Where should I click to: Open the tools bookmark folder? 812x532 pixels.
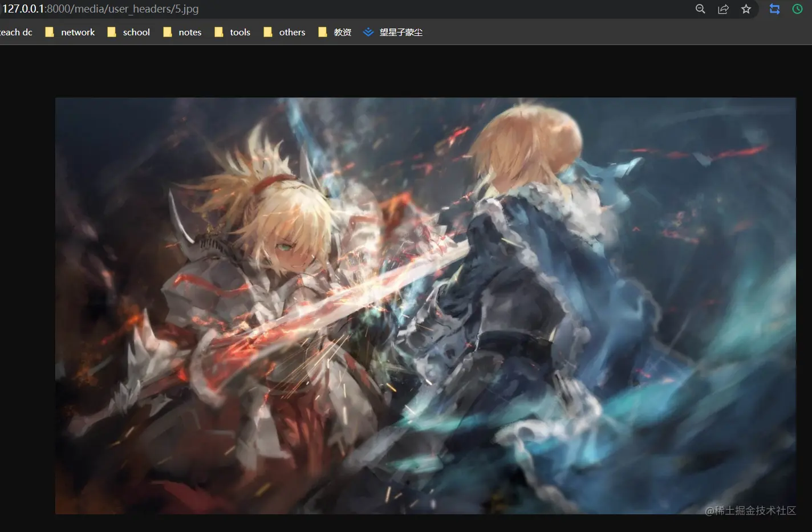click(233, 33)
